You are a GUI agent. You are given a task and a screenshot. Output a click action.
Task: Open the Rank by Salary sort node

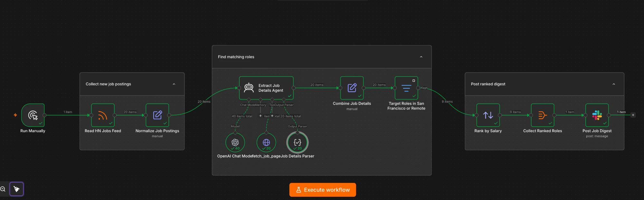click(x=488, y=115)
